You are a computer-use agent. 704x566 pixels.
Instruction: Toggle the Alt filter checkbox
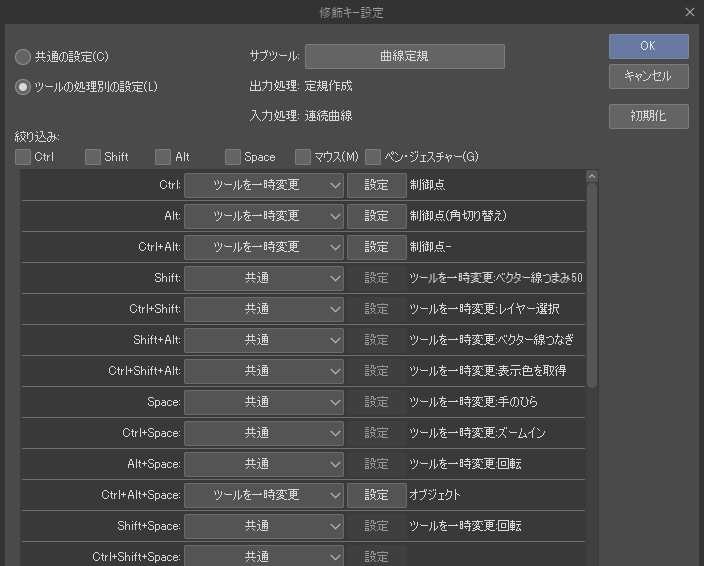163,157
